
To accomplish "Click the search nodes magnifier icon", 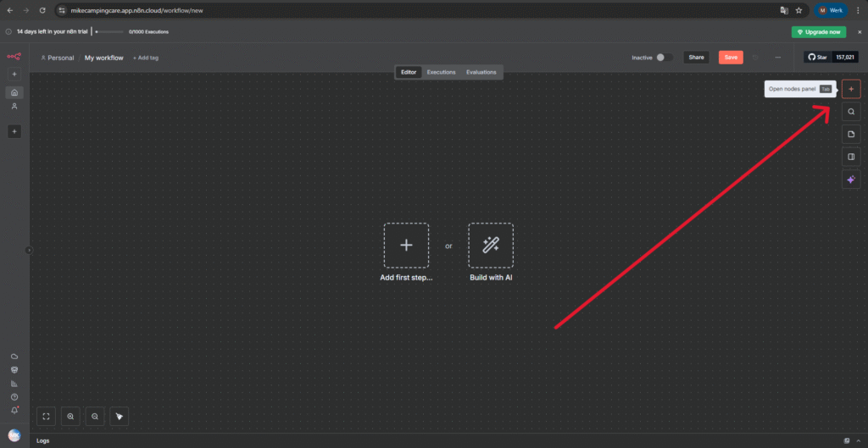I will coord(851,111).
